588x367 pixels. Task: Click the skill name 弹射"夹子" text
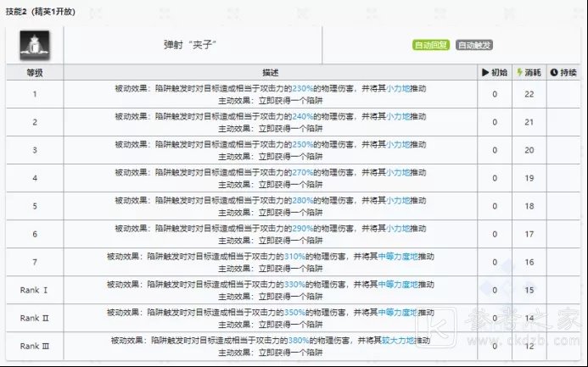186,45
